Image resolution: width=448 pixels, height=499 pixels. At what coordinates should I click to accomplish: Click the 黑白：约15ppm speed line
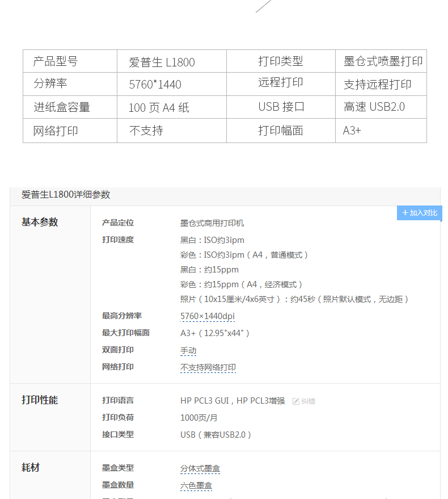click(209, 270)
